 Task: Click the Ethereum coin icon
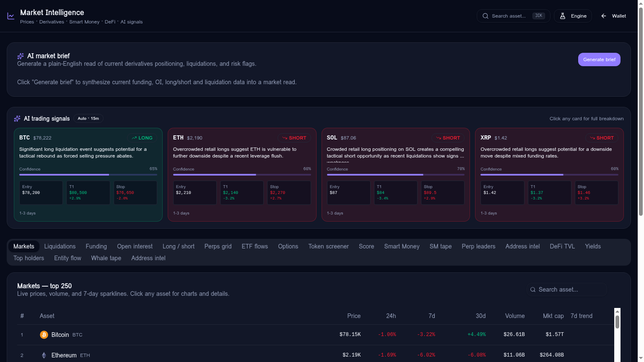pyautogui.click(x=44, y=355)
